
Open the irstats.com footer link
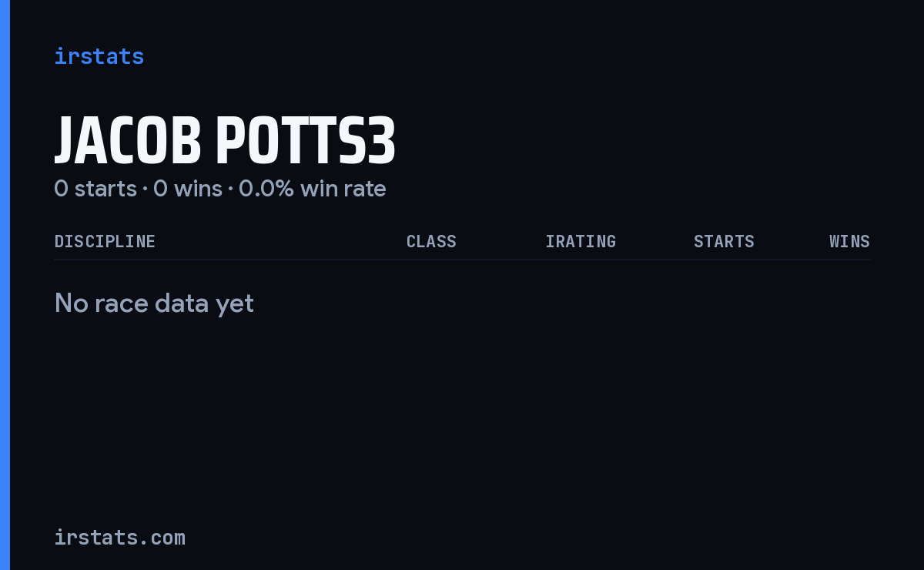pyautogui.click(x=119, y=537)
